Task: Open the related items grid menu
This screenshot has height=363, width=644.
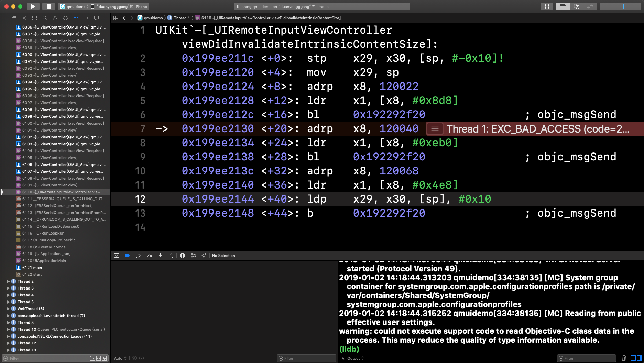Action: point(116,18)
